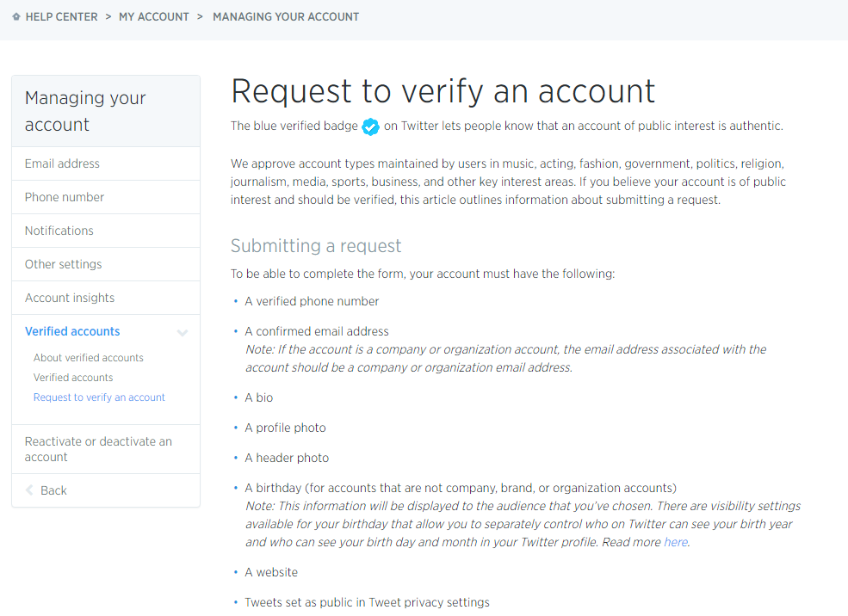Select Request to verify an account
848x616 pixels.
98,397
